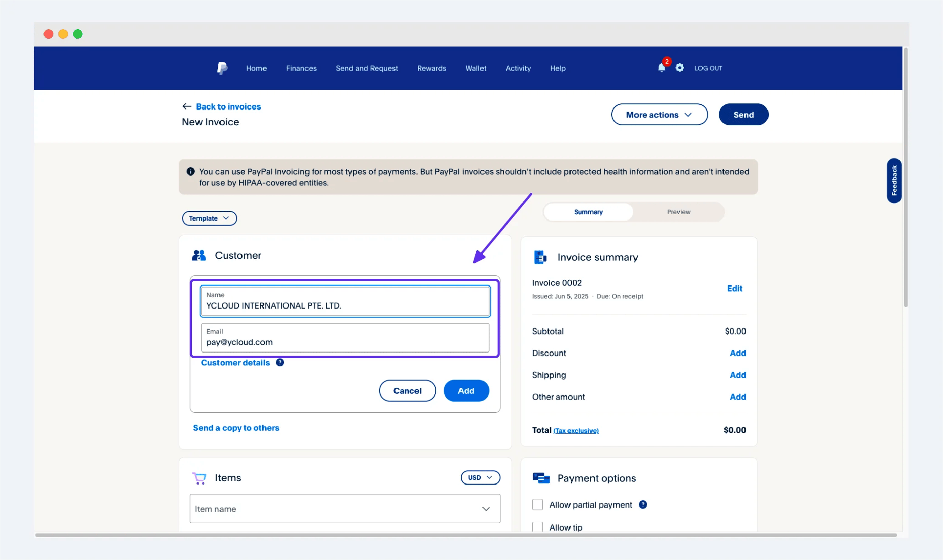The width and height of the screenshot is (943, 560).
Task: Cancel adding the customer
Action: pos(407,390)
